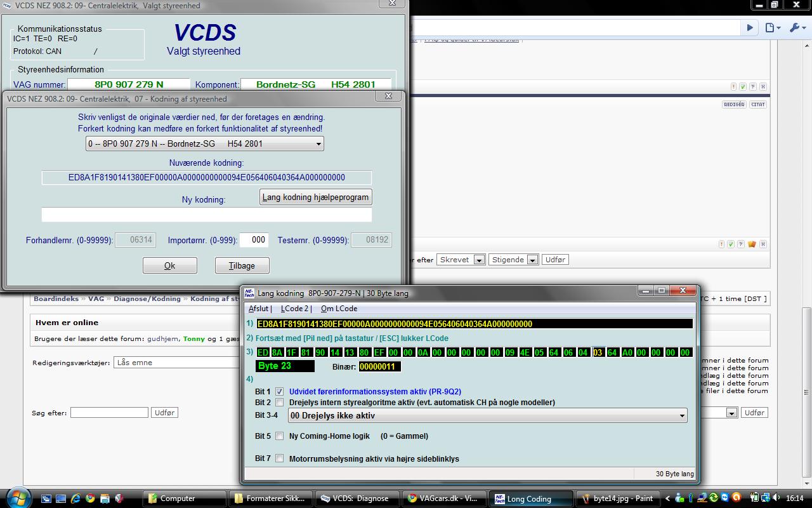Click Lang kodning hjælpeprogram button
This screenshot has width=812, height=508.
(315, 197)
